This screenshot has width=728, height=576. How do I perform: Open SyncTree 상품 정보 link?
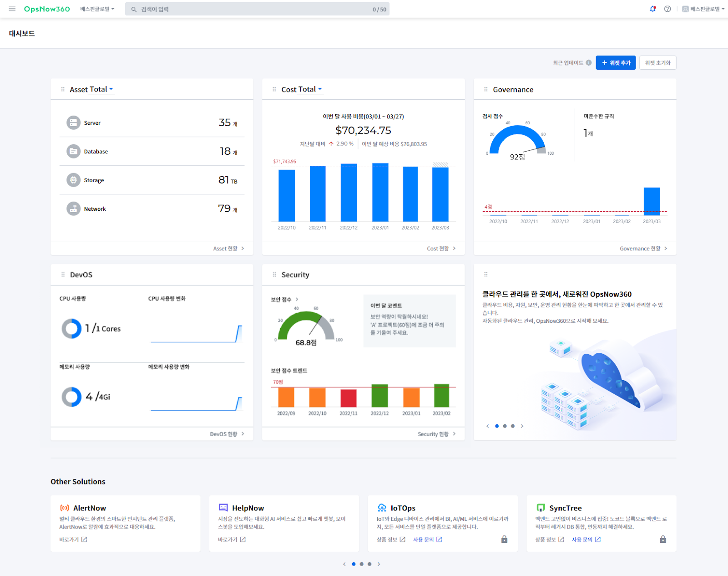[550, 540]
